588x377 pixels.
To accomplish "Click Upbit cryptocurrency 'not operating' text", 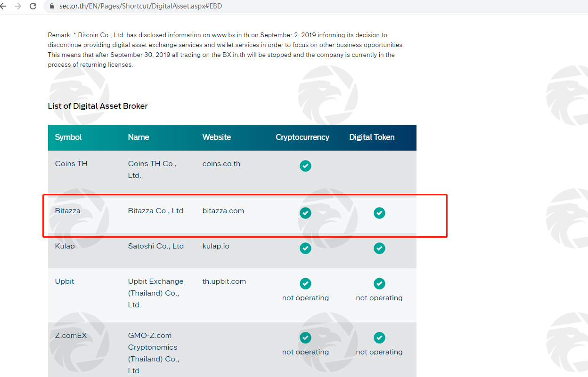I will tap(305, 298).
